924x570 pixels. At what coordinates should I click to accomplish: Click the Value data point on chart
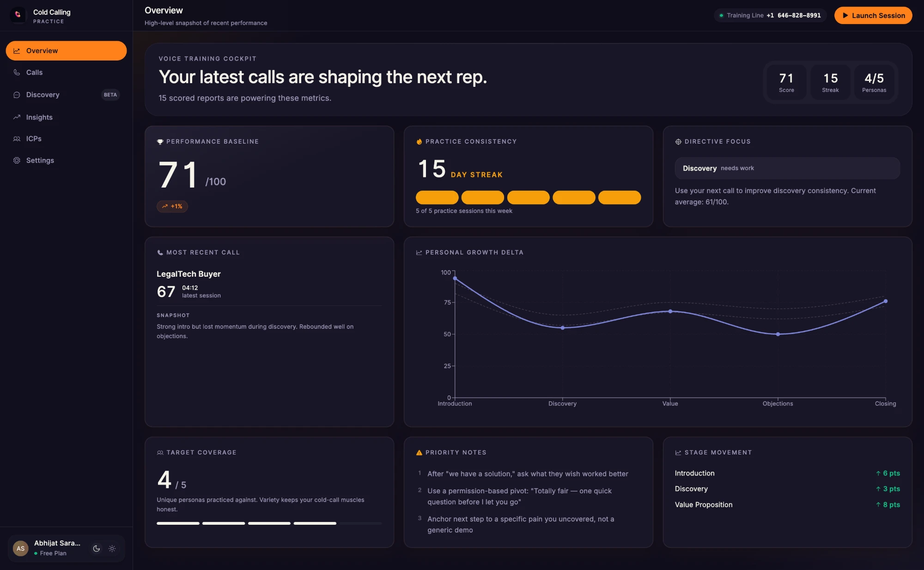click(670, 311)
